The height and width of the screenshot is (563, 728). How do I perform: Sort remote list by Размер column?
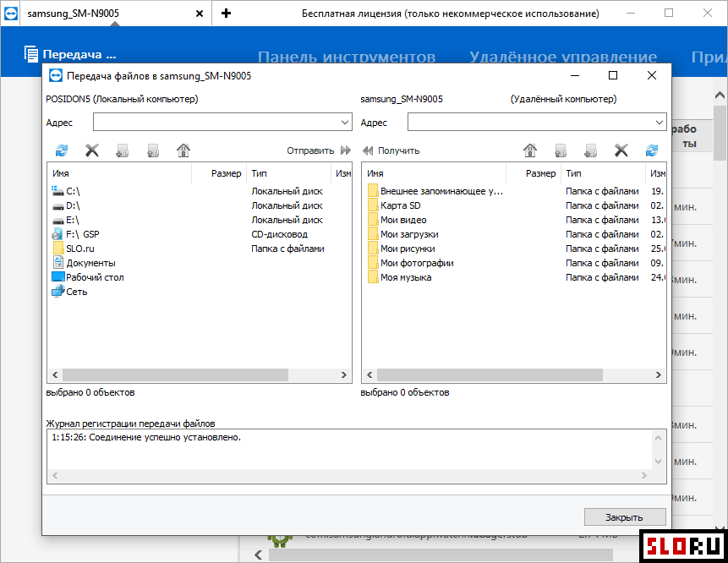pyautogui.click(x=534, y=173)
